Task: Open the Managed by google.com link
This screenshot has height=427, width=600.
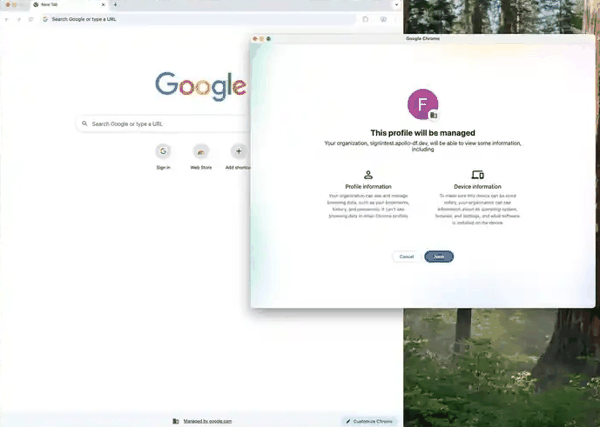Action: [x=207, y=421]
